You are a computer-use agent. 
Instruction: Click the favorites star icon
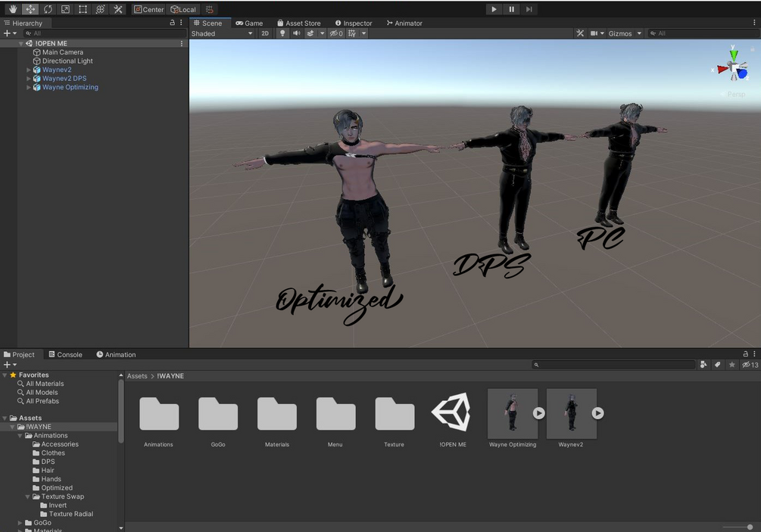click(732, 365)
